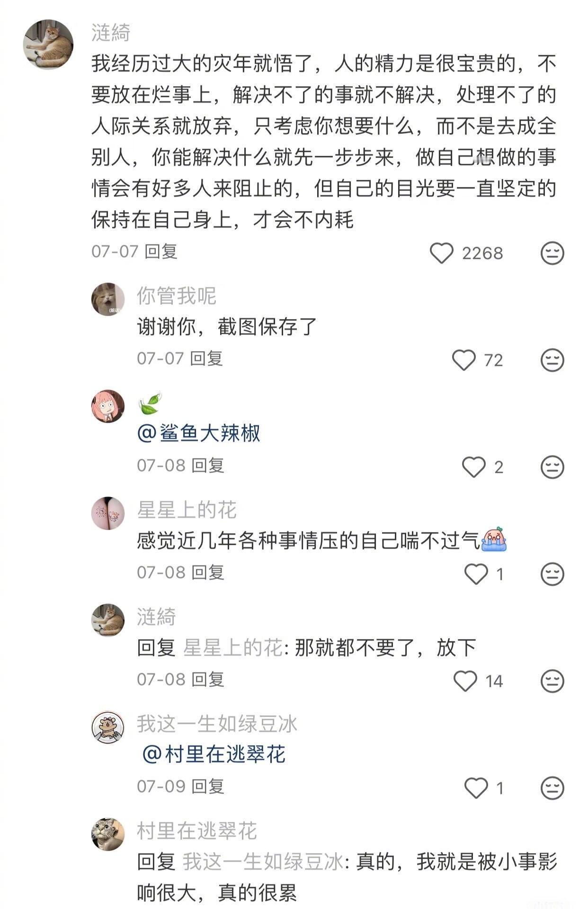Like the reply with 14 likes
The height and width of the screenshot is (909, 588).
click(x=465, y=681)
